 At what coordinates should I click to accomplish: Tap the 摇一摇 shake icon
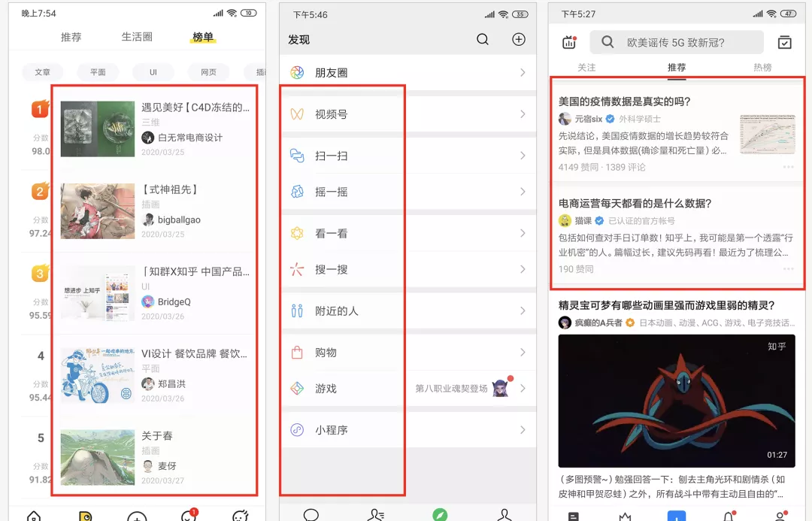tap(297, 192)
